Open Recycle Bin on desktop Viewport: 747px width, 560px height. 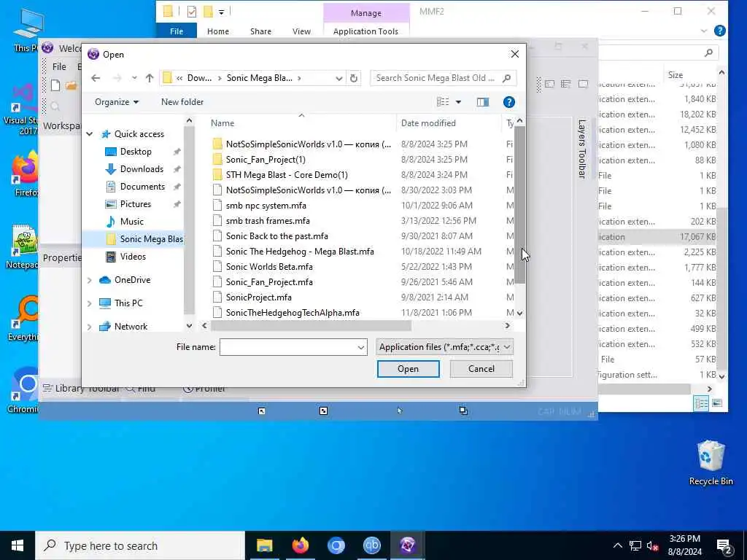click(711, 463)
